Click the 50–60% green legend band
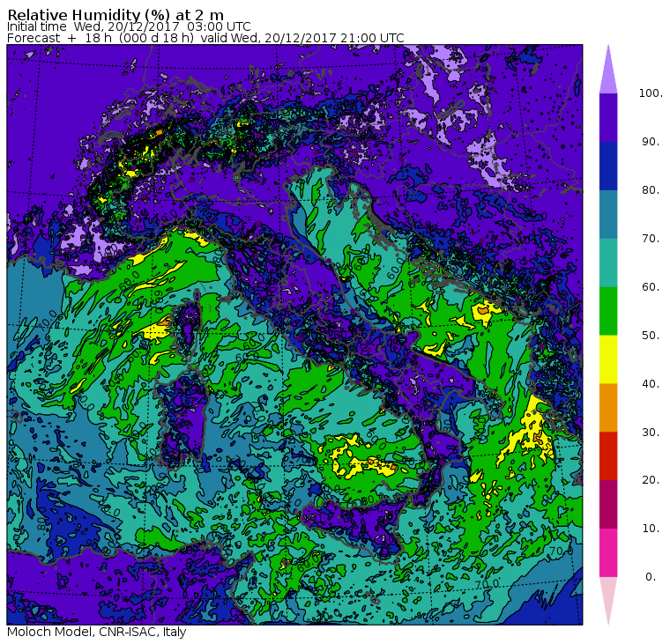The height and width of the screenshot is (644, 670). point(608,311)
